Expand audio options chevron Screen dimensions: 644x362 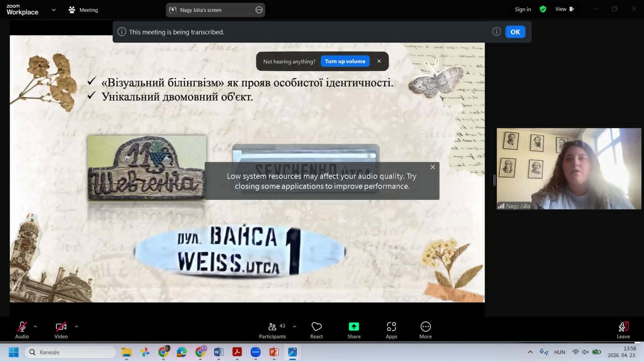[35, 326]
